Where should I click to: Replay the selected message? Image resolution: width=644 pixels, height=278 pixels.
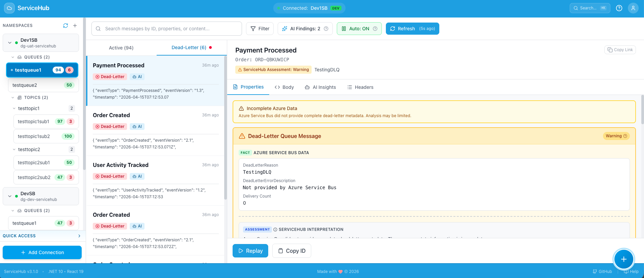pyautogui.click(x=250, y=251)
